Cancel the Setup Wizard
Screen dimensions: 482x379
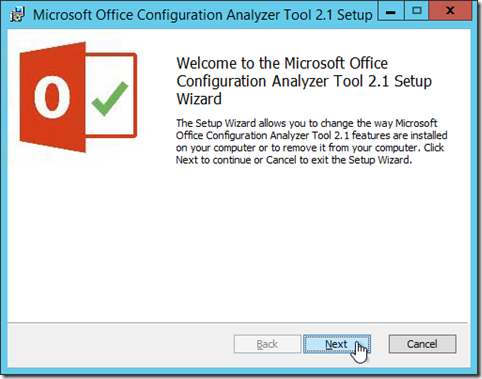click(x=422, y=344)
